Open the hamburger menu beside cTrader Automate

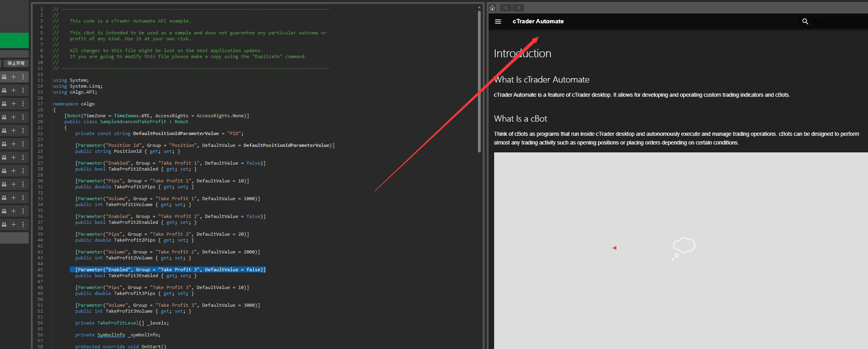click(498, 22)
